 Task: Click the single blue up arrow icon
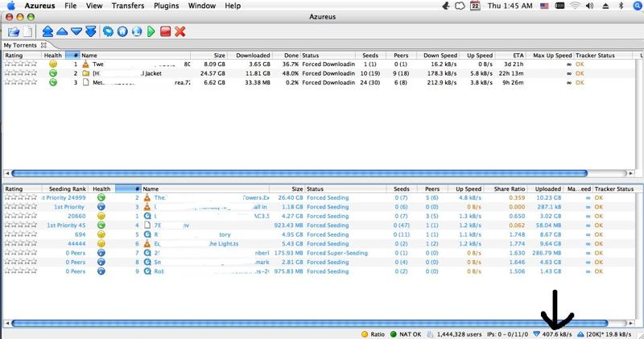61,31
